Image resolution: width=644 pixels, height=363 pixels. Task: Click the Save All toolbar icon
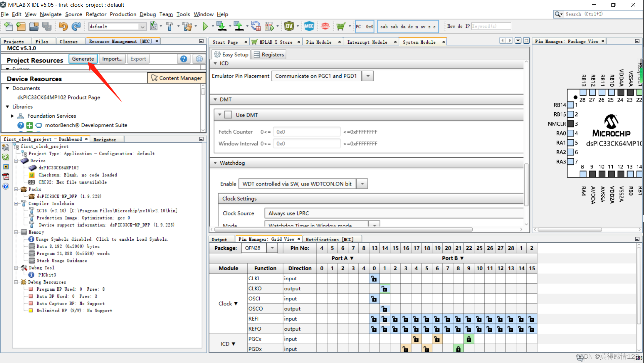pyautogui.click(x=47, y=26)
